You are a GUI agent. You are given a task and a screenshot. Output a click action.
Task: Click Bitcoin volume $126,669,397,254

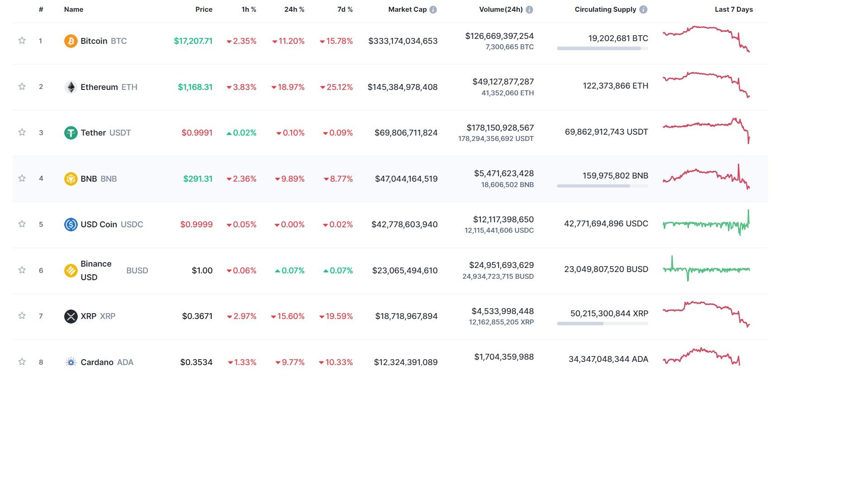[x=500, y=36]
